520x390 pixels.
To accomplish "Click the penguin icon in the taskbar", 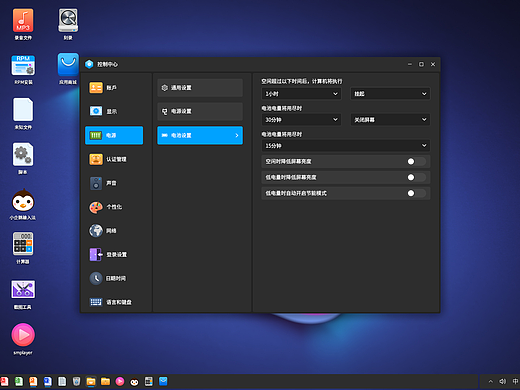I will coord(134,382).
